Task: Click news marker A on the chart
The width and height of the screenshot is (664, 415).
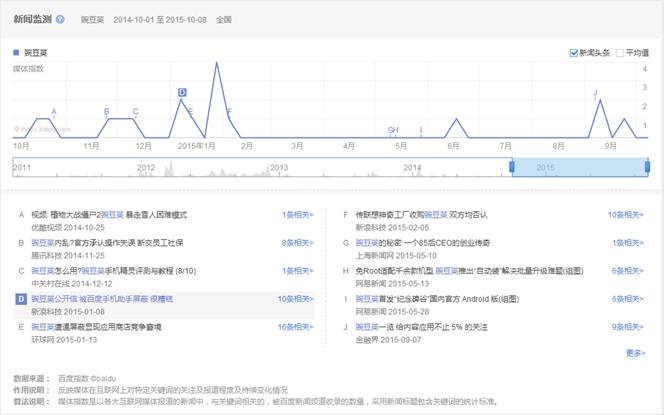Action: (54, 112)
